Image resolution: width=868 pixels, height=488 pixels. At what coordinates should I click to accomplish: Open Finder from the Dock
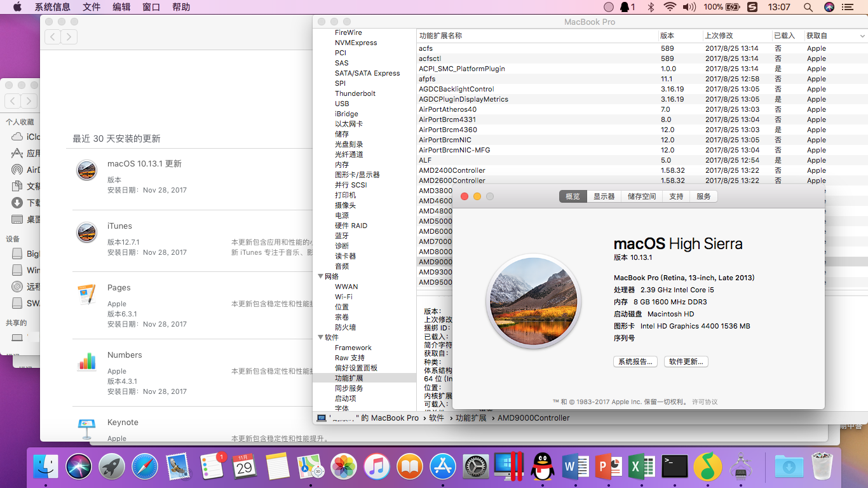coord(46,468)
